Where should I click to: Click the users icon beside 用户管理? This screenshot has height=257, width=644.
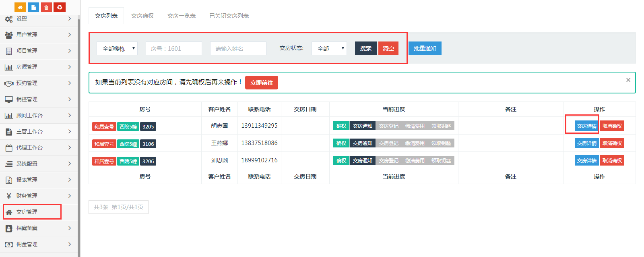point(8,35)
